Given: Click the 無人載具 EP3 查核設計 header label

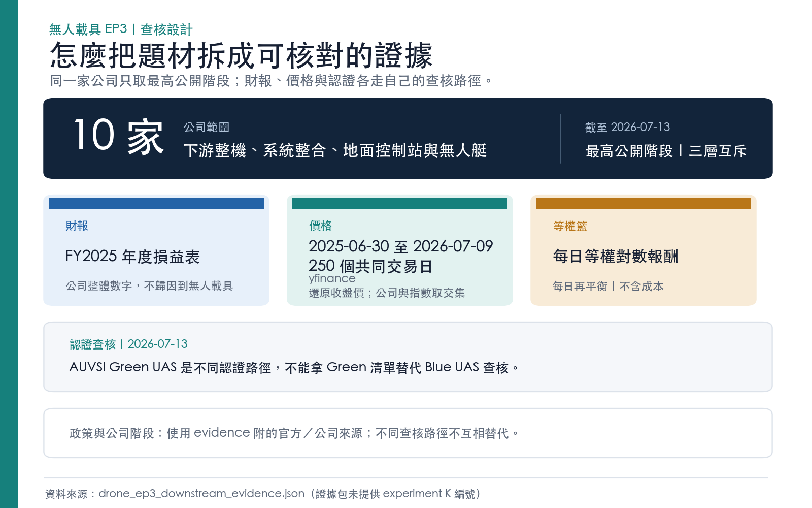Looking at the screenshot, I should click(x=121, y=29).
